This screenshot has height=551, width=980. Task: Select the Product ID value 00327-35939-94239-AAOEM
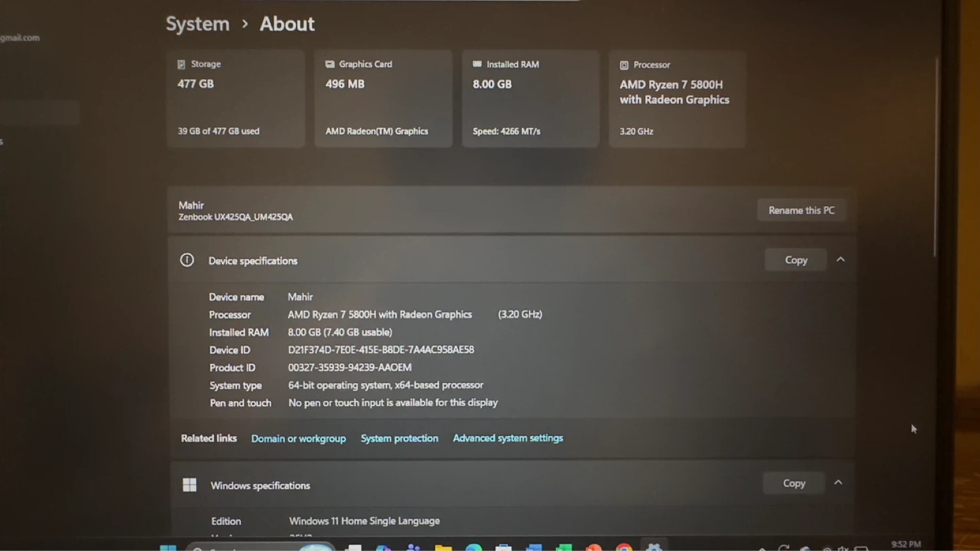[350, 367]
